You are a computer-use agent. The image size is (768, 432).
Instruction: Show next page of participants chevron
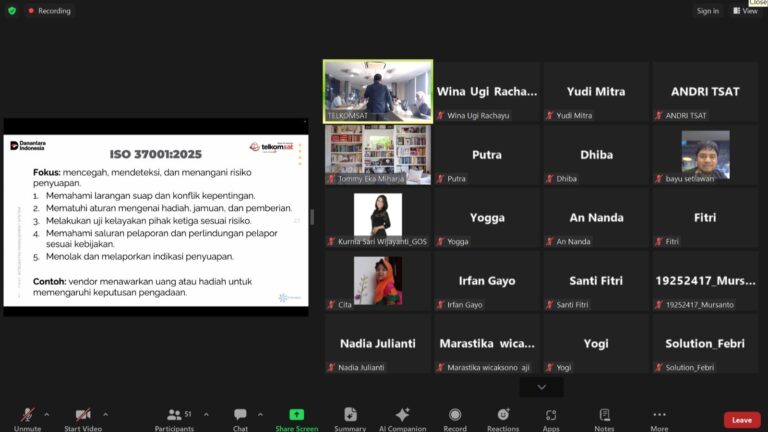[541, 387]
